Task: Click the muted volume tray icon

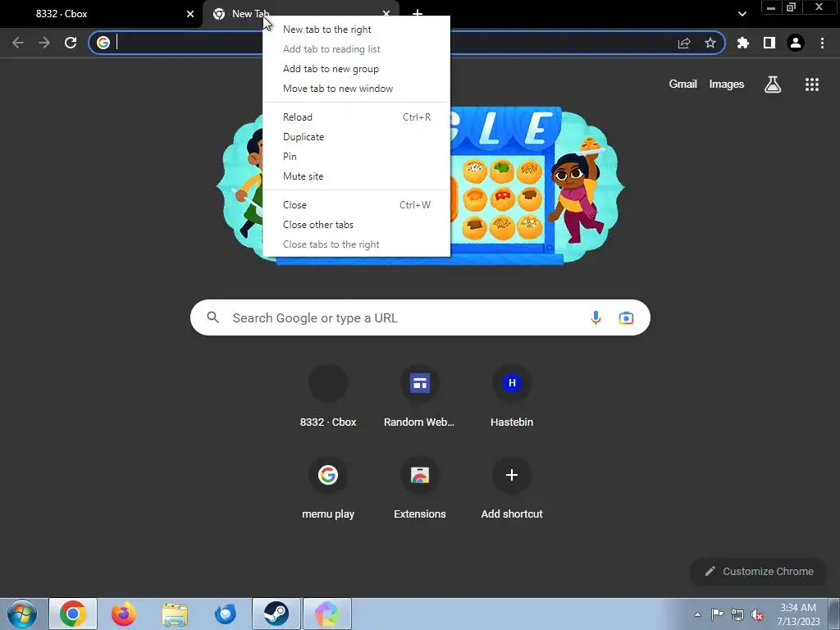Action: (x=757, y=614)
